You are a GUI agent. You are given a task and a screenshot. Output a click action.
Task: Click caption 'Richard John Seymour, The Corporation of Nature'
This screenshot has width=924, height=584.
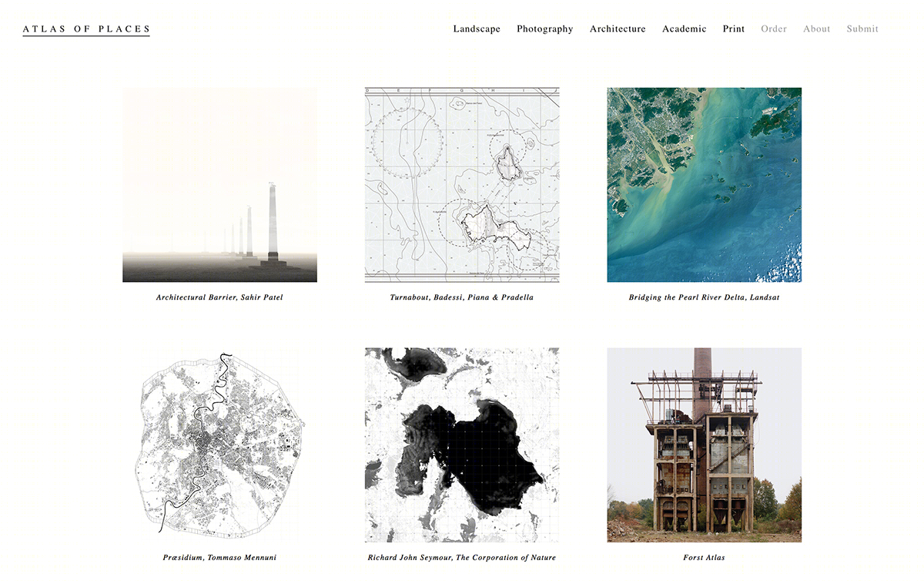pyautogui.click(x=462, y=558)
